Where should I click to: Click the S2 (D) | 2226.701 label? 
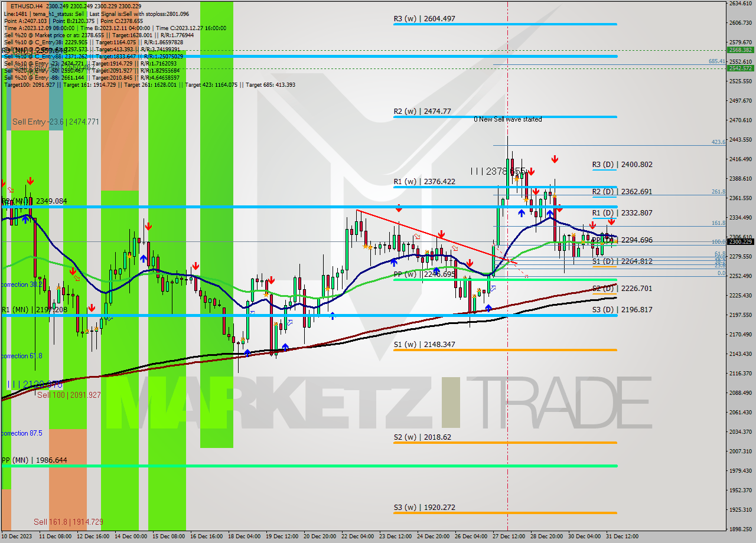coord(623,289)
